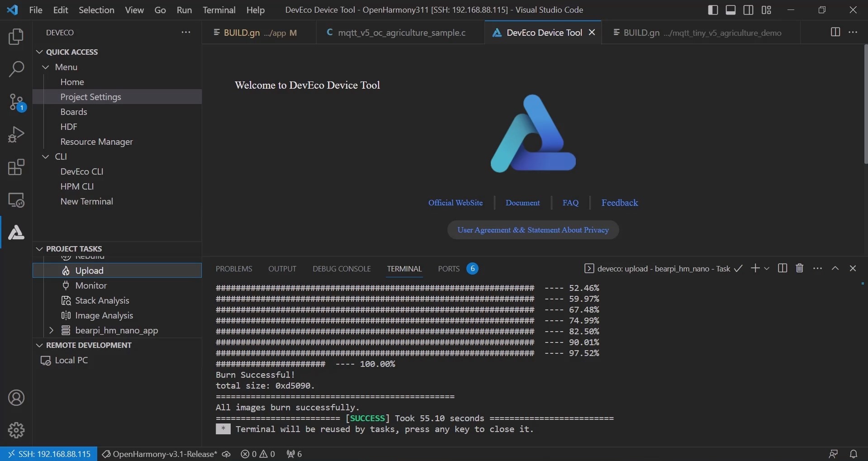Close the bottom terminal panel
This screenshot has height=461, width=868.
(x=853, y=268)
